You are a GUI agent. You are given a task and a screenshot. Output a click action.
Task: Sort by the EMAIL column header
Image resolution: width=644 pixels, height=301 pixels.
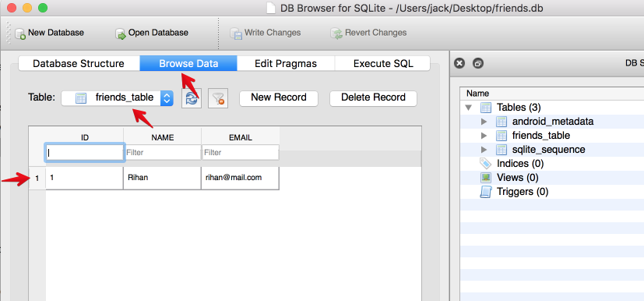click(241, 138)
